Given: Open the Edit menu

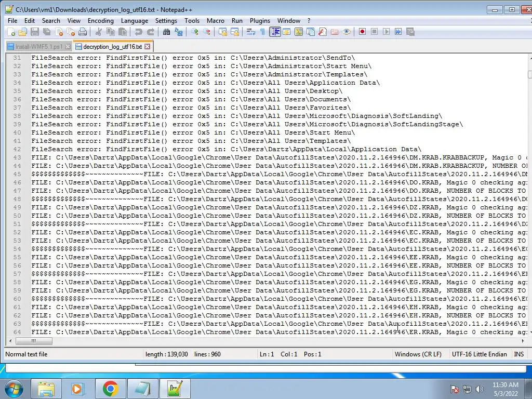Looking at the screenshot, I should point(30,21).
